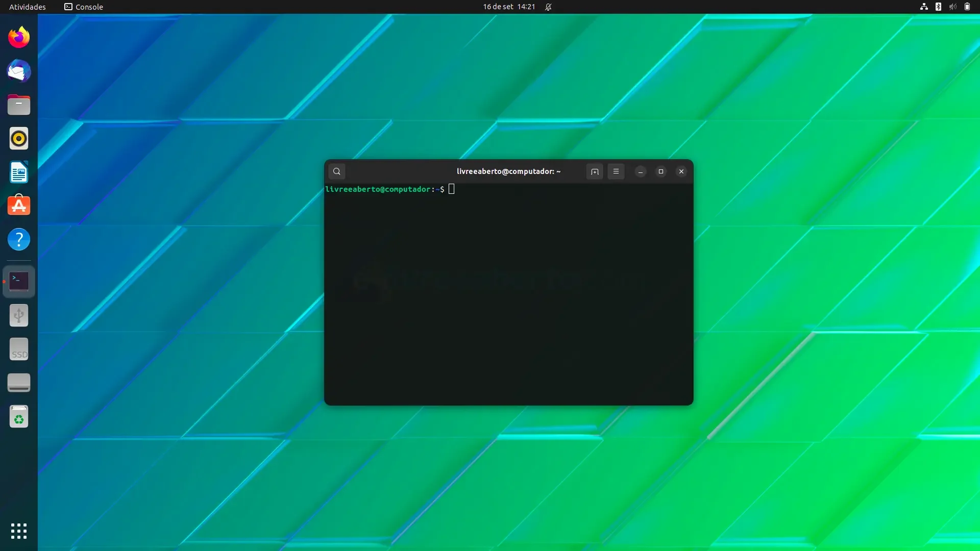Open the SSD volume in dock

click(19, 349)
